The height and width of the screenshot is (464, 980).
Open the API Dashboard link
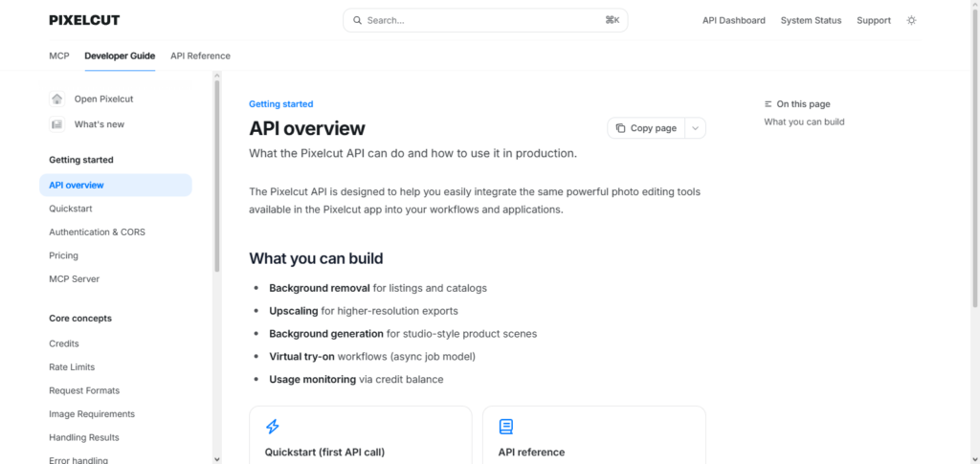coord(734,20)
